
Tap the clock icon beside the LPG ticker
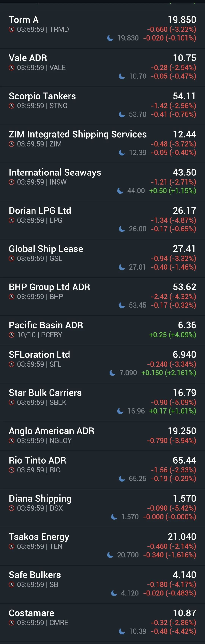coord(12,220)
